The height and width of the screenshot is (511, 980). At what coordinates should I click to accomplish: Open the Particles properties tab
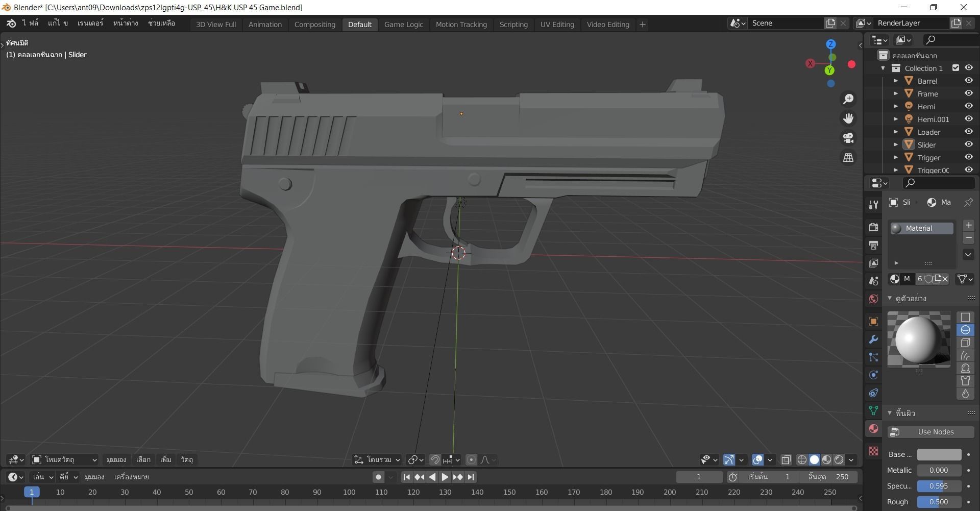point(873,357)
